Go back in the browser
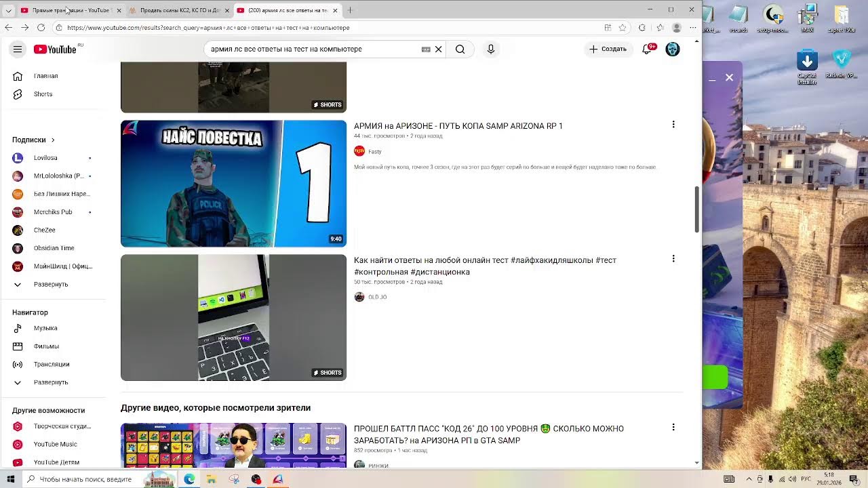Viewport: 868px width, 488px height. click(x=8, y=28)
